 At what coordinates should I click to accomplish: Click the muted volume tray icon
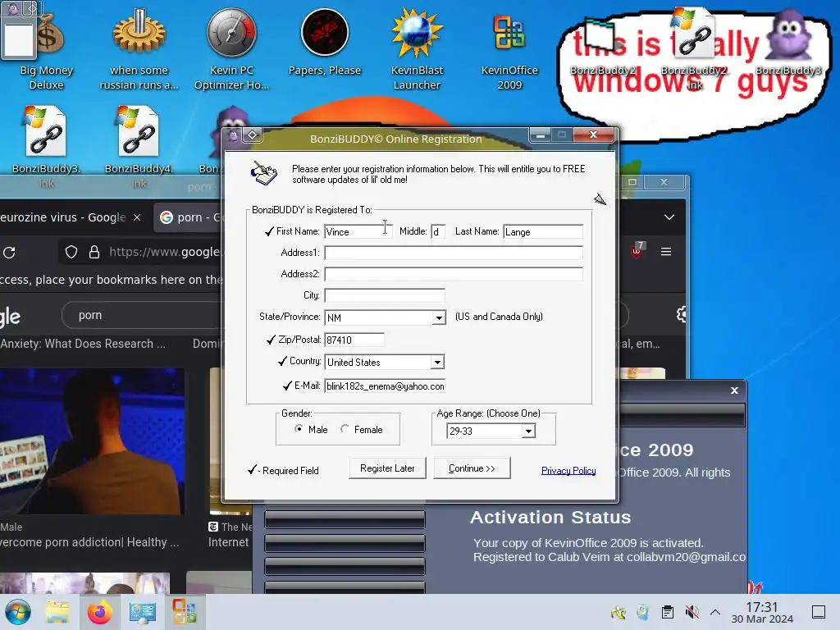tap(692, 612)
